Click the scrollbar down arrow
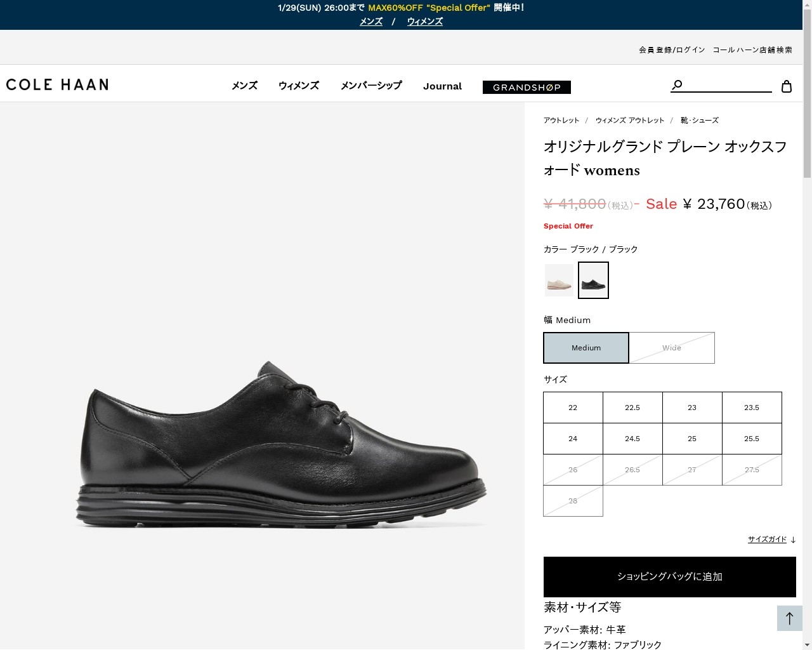This screenshot has width=812, height=650. coord(807,644)
